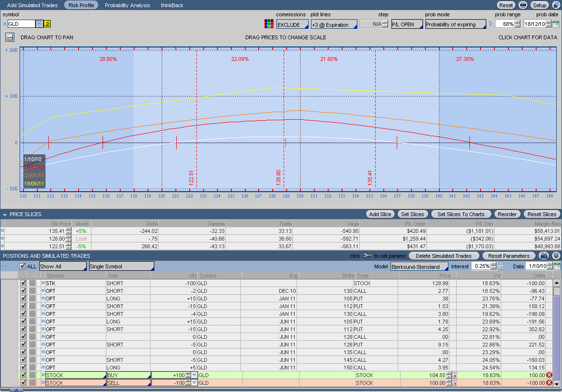Image resolution: width=562 pixels, height=392 pixels.
Task: Click the printer icon beside Reset
Action: click(523, 5)
